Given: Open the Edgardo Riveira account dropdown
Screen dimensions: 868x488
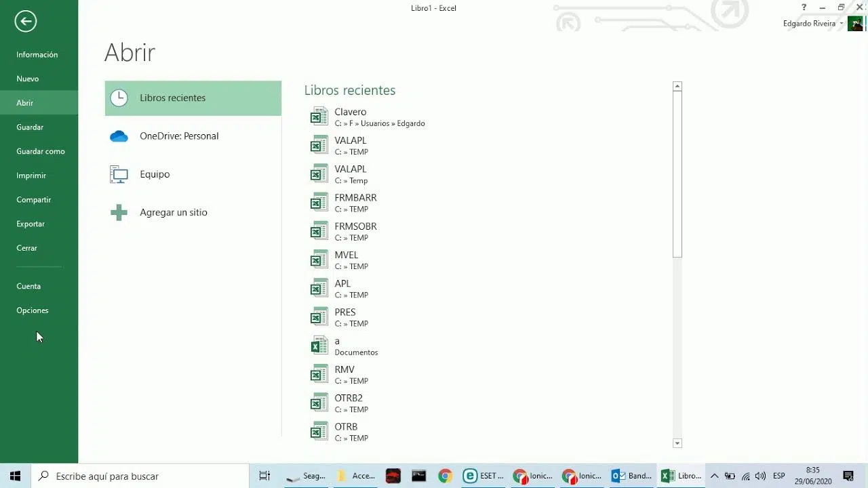Looking at the screenshot, I should (813, 24).
